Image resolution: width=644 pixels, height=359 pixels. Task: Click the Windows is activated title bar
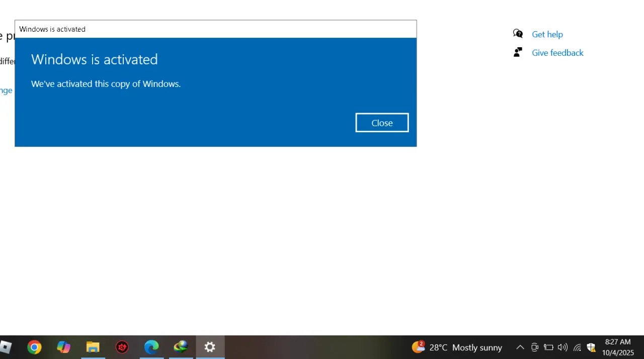215,29
